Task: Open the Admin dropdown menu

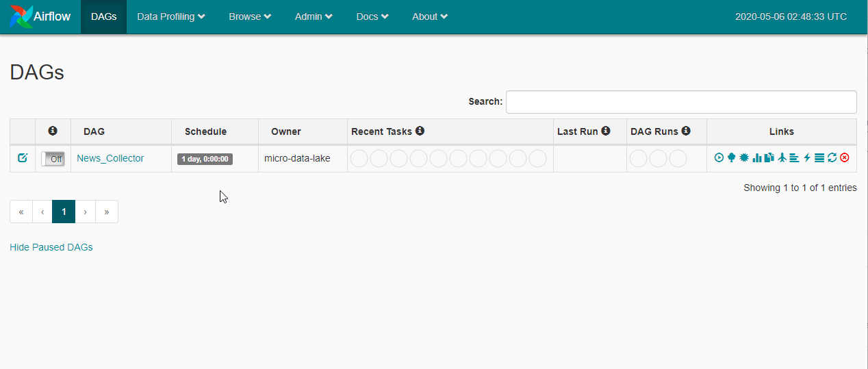Action: [314, 16]
